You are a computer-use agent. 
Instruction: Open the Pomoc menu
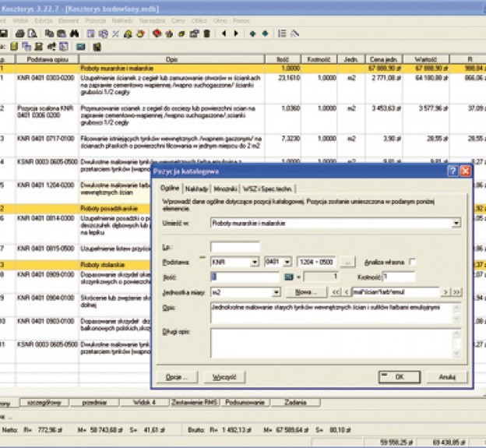point(241,21)
